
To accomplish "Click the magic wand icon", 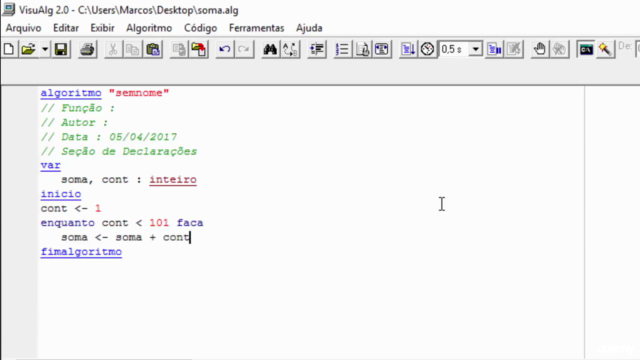I will coord(605,49).
